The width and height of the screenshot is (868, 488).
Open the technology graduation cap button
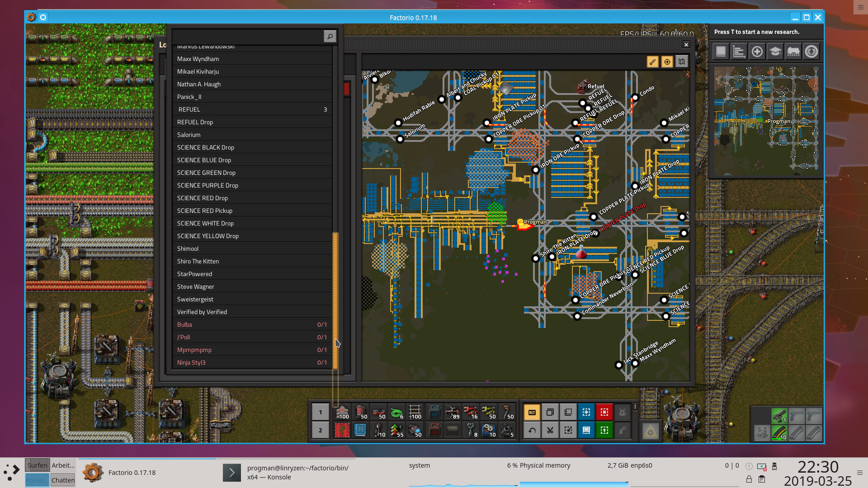(775, 52)
